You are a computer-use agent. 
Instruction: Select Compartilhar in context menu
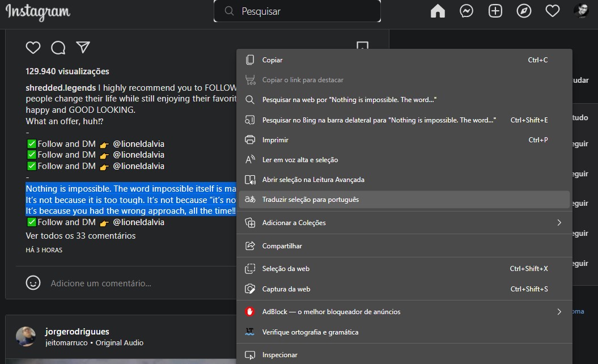pyautogui.click(x=404, y=246)
